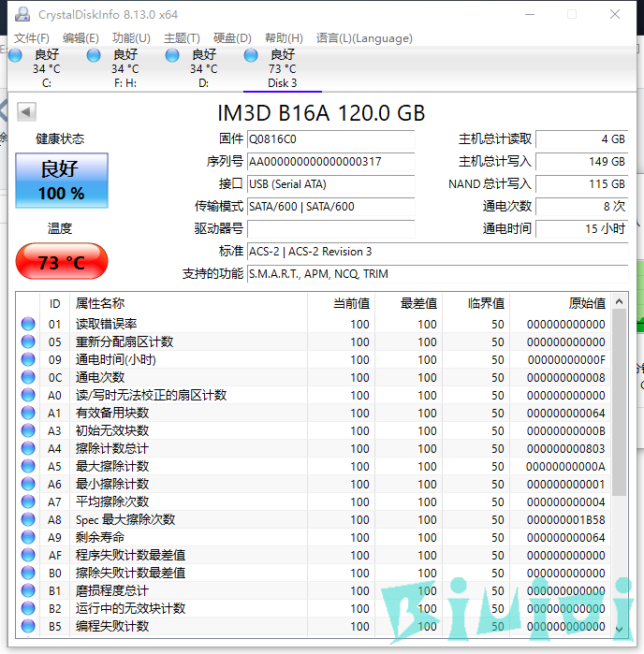Image resolution: width=644 pixels, height=654 pixels.
Task: Click the red 73 °C temperature button
Action: (62, 262)
